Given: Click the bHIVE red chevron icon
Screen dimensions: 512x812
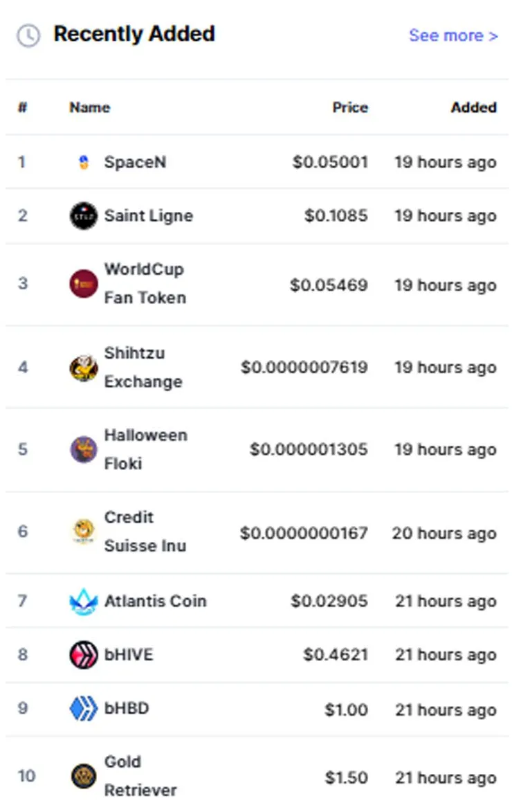Looking at the screenshot, I should (x=83, y=655).
